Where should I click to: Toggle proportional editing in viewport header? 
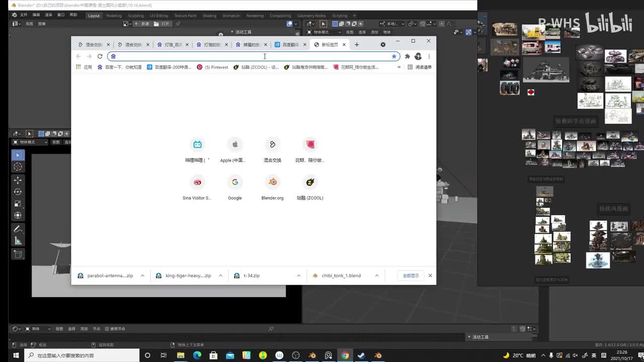click(x=442, y=24)
